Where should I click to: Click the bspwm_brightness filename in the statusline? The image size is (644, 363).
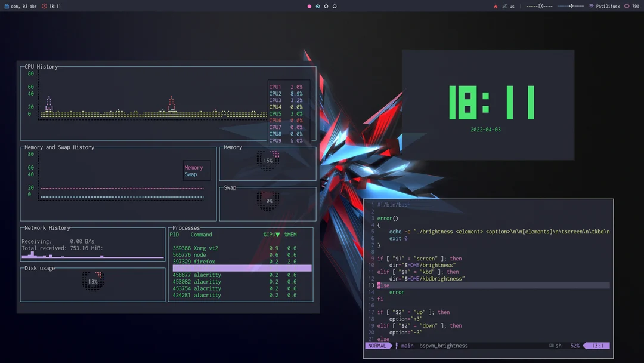coord(444,346)
